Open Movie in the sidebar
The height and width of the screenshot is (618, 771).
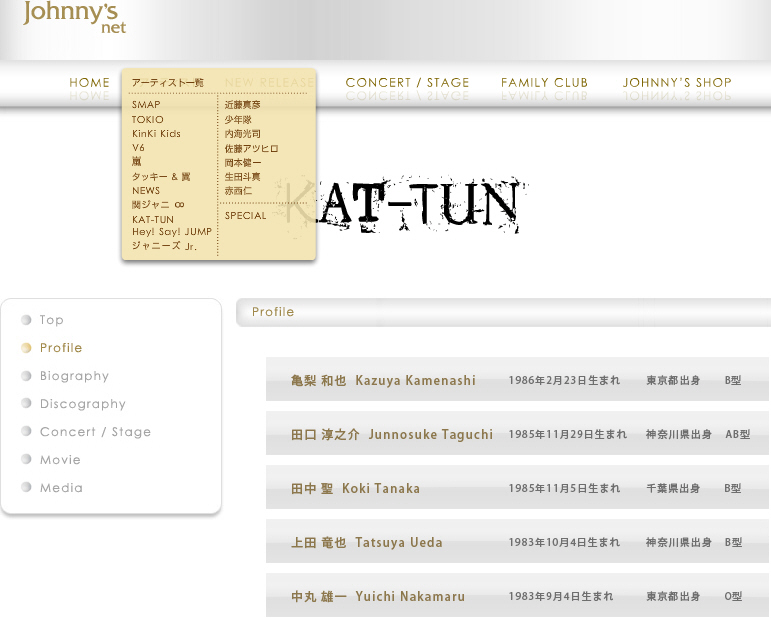point(60,460)
